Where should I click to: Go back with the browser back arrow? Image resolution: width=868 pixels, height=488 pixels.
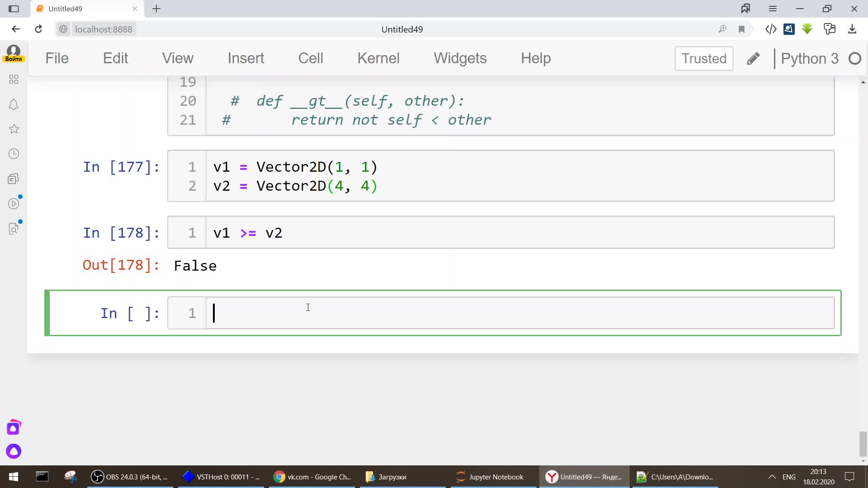16,29
